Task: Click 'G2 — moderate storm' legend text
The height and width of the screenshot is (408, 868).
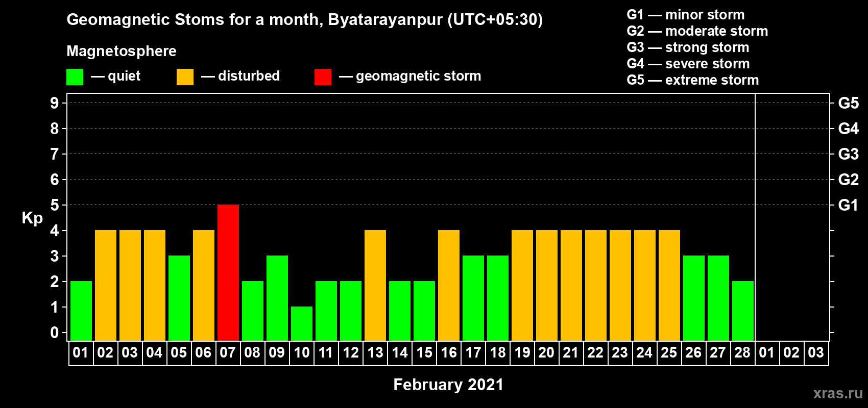Action: 697,31
